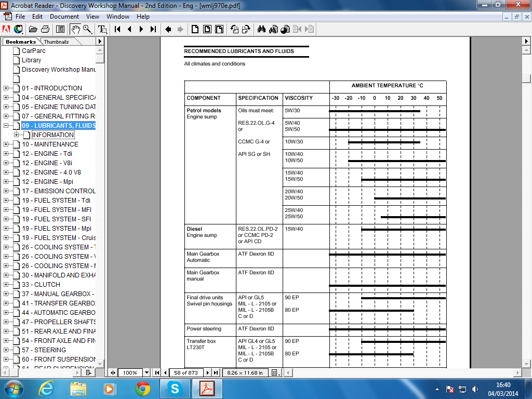The width and height of the screenshot is (532, 399).
Task: Select the 12 - ENGINE - V8i bookmark
Action: [x=47, y=163]
